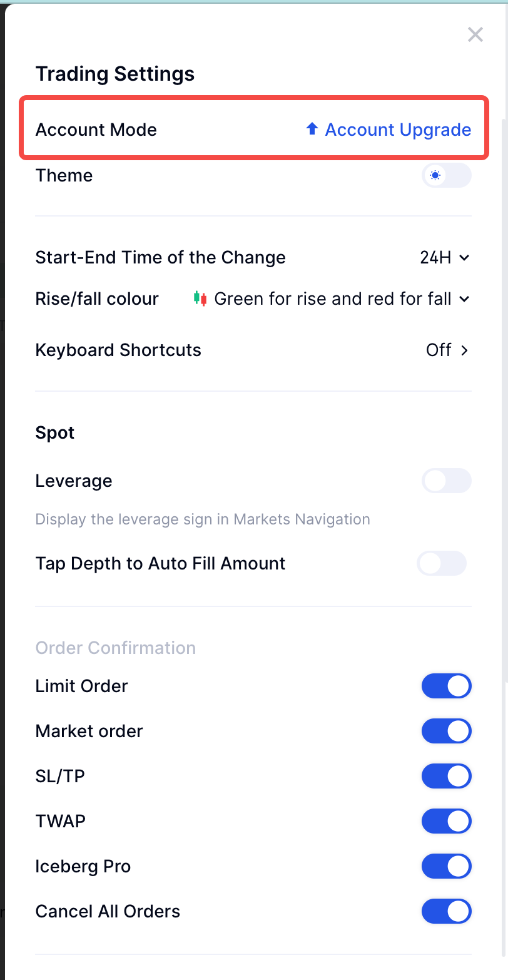Disable the TWAP confirmation switch
This screenshot has width=508, height=980.
click(x=446, y=821)
